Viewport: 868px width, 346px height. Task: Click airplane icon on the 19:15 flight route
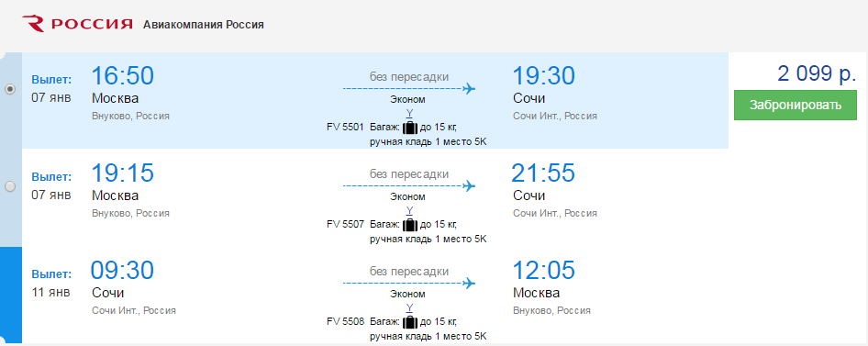coord(470,185)
